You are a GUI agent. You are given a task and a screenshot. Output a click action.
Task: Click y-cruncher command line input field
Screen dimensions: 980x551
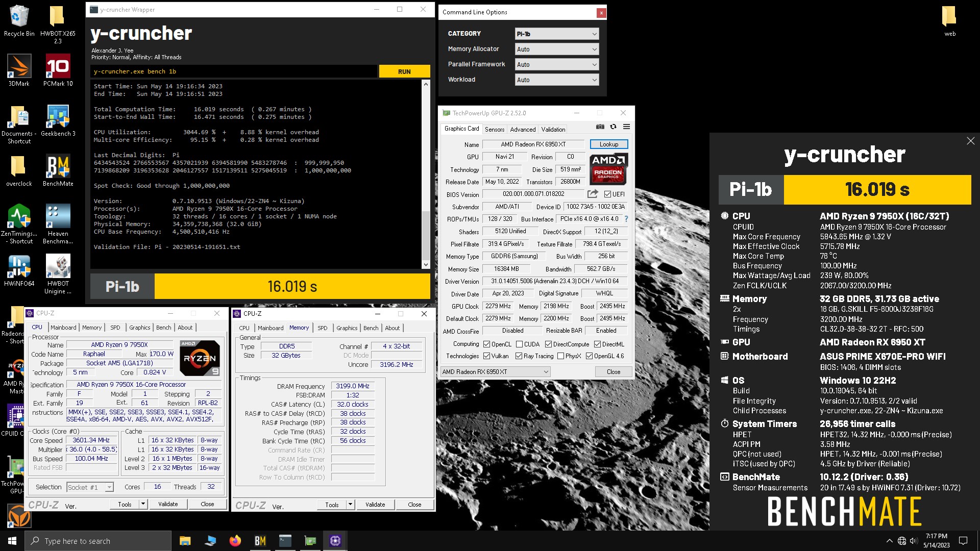click(234, 71)
